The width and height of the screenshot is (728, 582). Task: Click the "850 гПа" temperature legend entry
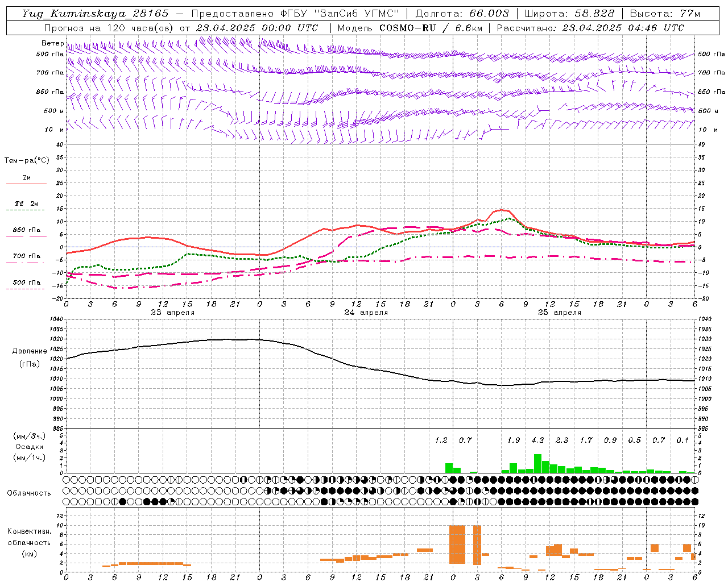(26, 230)
